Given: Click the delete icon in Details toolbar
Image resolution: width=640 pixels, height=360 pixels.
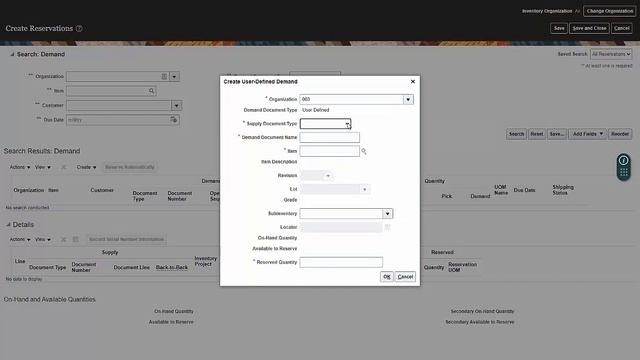Looking at the screenshot, I should 63,240.
